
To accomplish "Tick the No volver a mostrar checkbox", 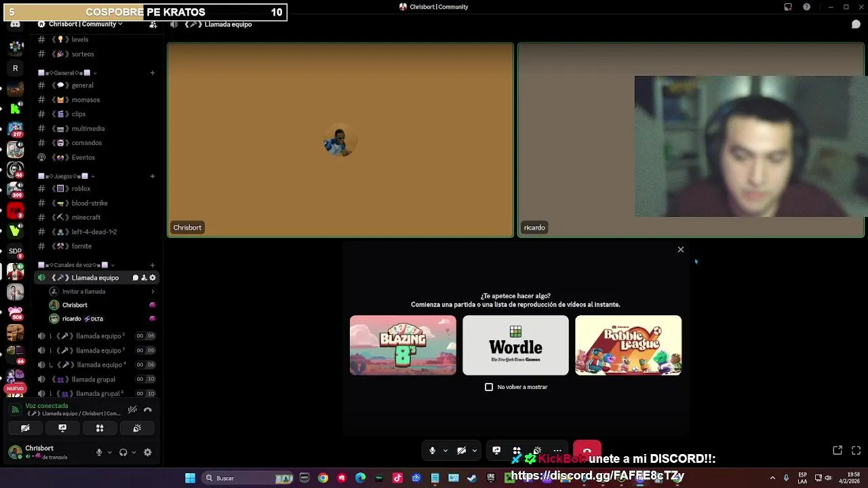I will pos(489,387).
